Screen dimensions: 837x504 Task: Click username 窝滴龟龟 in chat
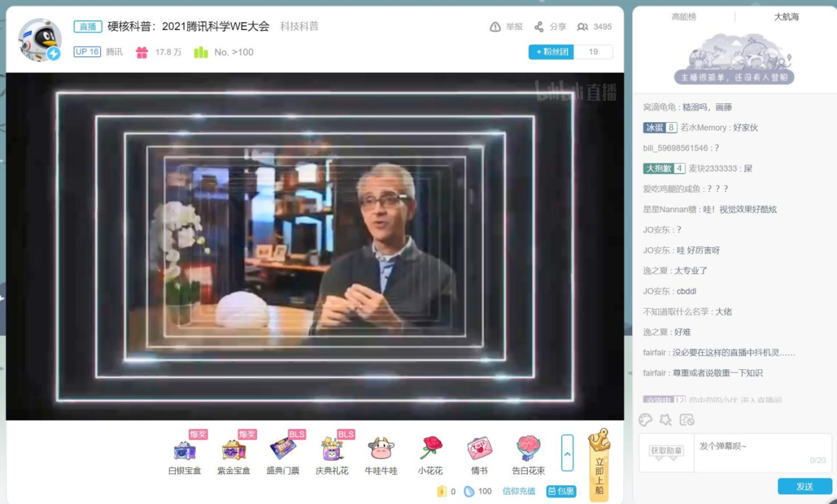click(660, 107)
